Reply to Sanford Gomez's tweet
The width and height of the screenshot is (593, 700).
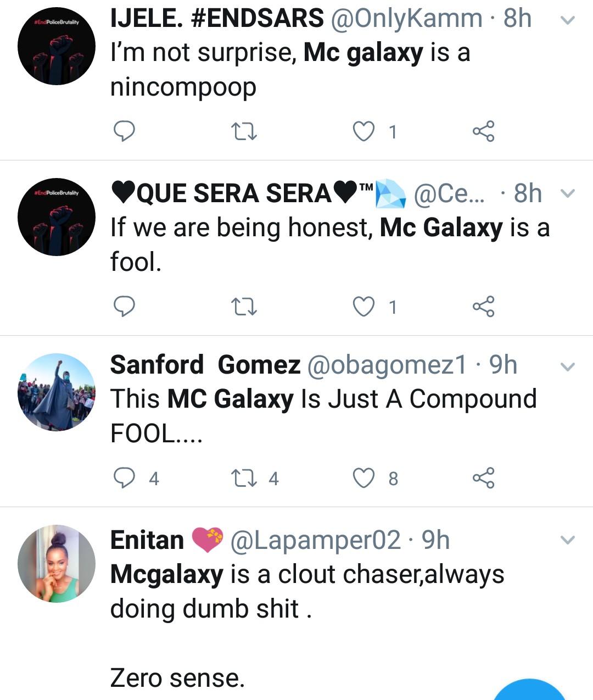point(124,478)
